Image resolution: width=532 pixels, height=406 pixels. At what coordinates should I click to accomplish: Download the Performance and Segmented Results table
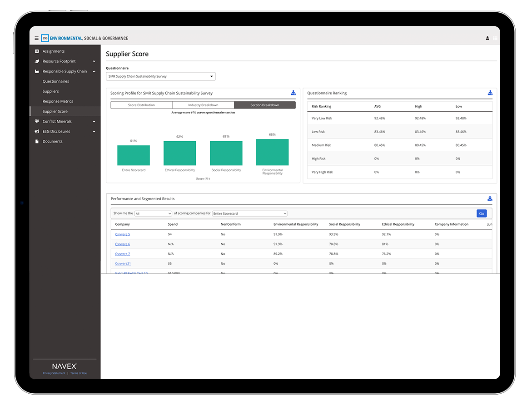(x=490, y=198)
